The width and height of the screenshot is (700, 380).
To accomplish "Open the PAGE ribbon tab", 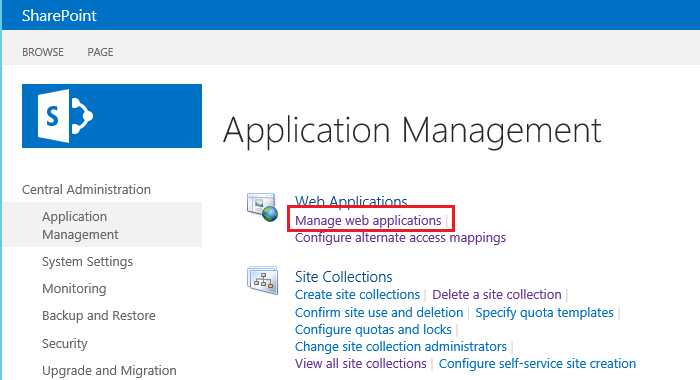I will pos(100,52).
